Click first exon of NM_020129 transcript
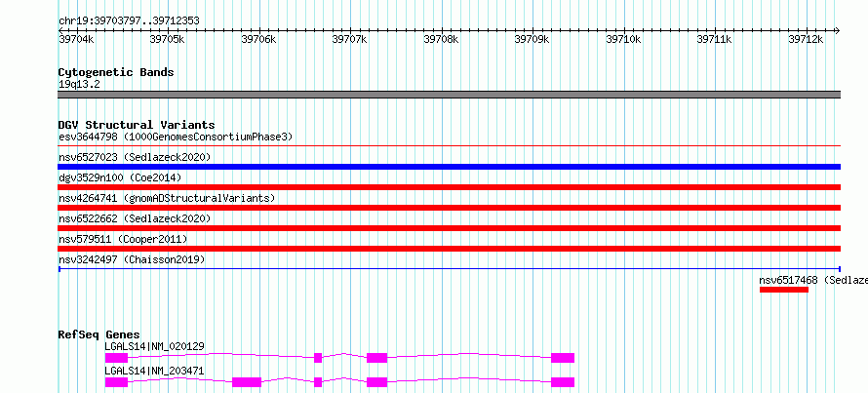The image size is (868, 393). [116, 358]
